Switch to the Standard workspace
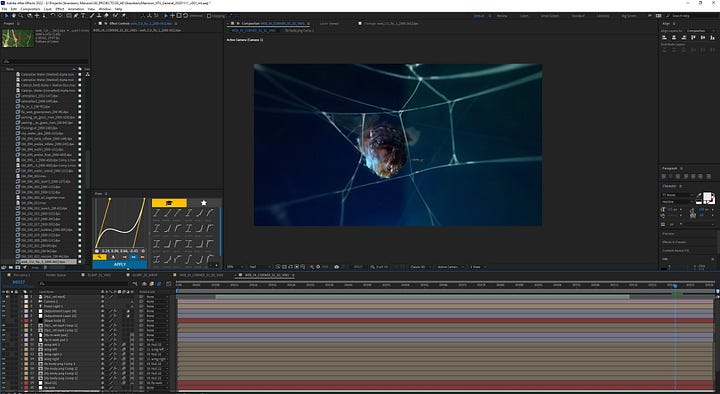The height and width of the screenshot is (394, 720). pyautogui.click(x=578, y=16)
